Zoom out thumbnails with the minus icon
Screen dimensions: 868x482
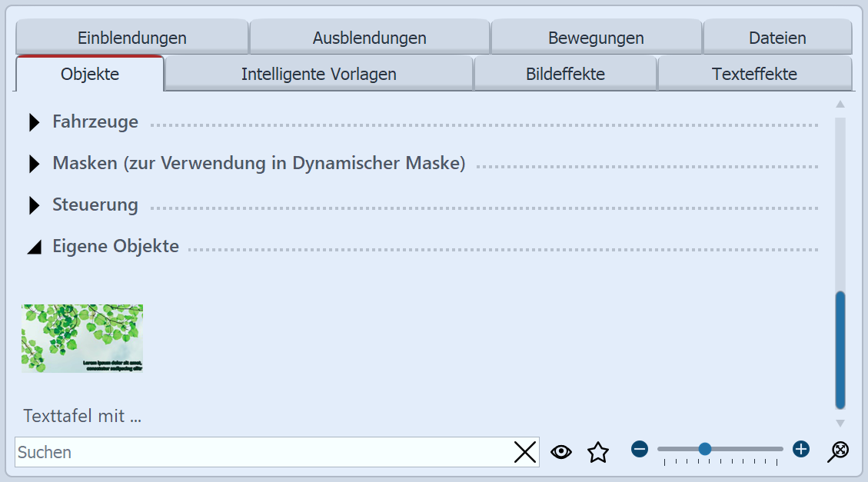coord(639,449)
